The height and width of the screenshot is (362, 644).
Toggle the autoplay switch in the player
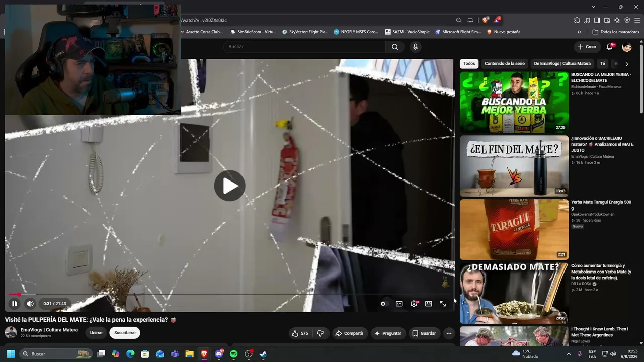tap(383, 304)
